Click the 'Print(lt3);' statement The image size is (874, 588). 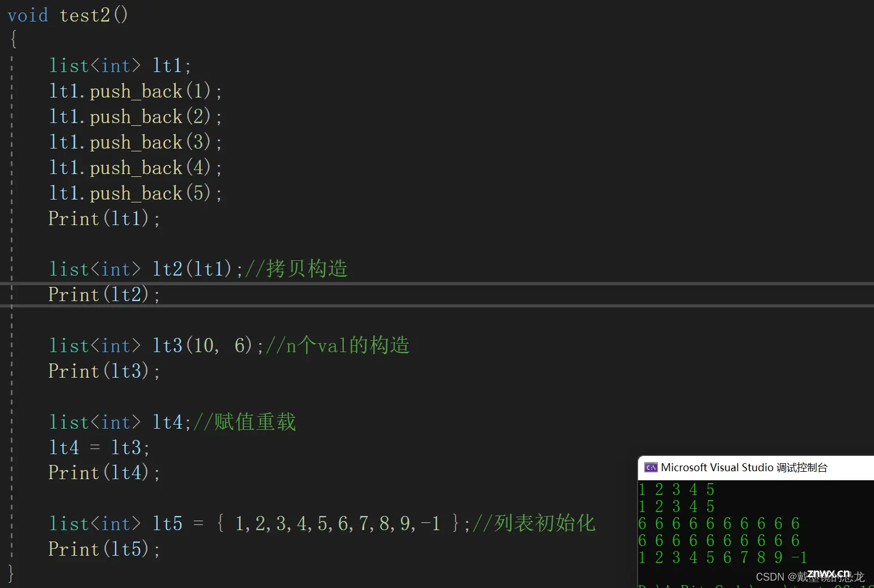coord(104,371)
